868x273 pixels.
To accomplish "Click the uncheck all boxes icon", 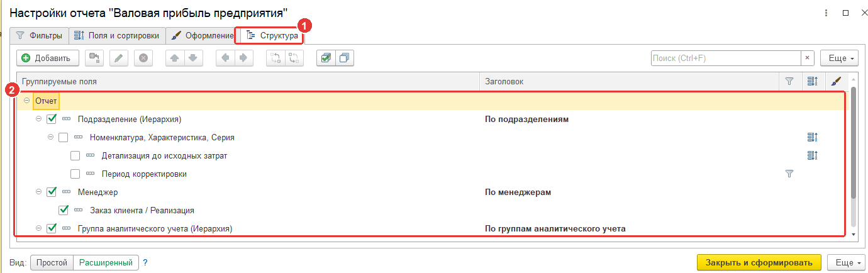I will (x=344, y=58).
